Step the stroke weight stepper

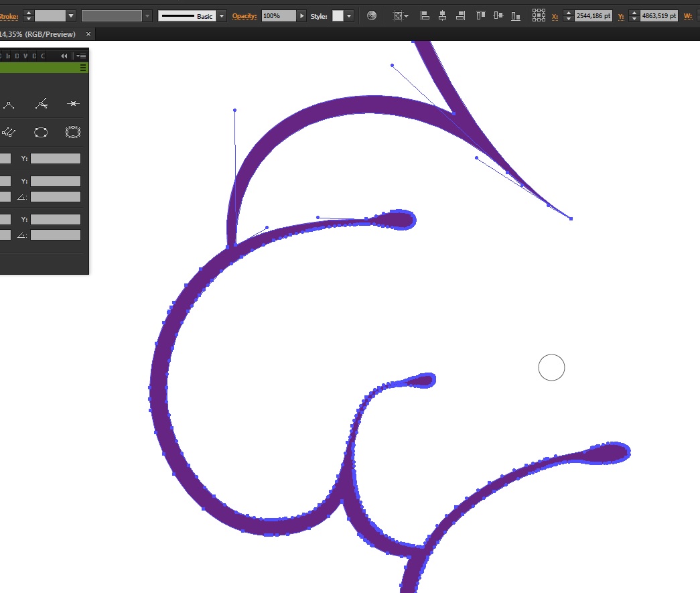(29, 16)
